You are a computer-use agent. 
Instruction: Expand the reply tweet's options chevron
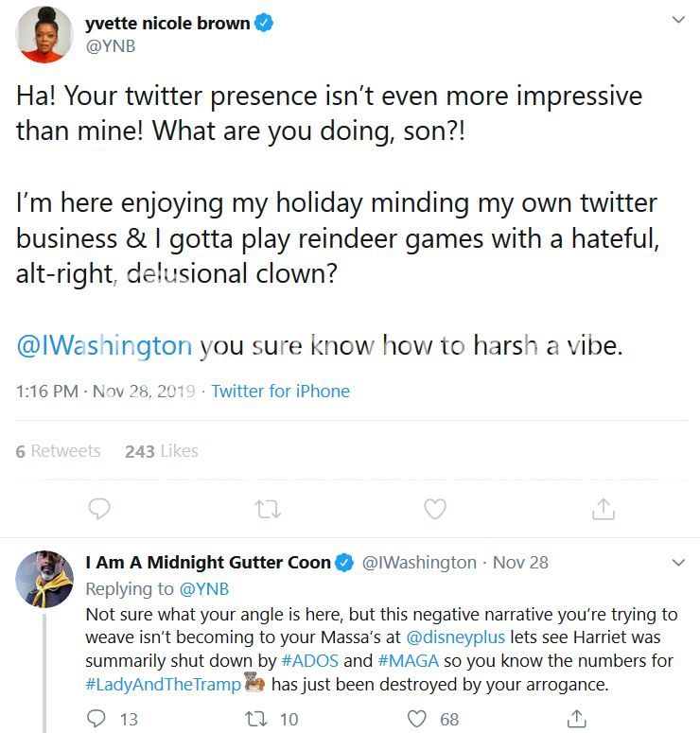click(x=677, y=563)
